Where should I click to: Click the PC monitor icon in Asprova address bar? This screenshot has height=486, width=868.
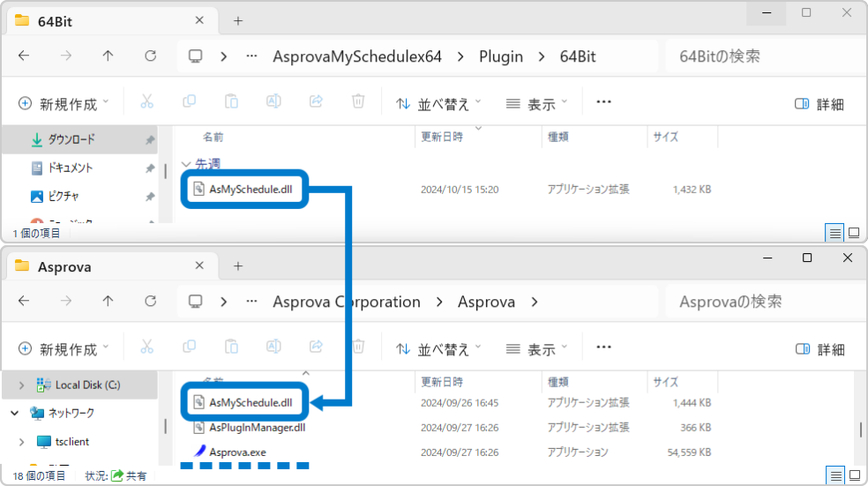pos(196,301)
